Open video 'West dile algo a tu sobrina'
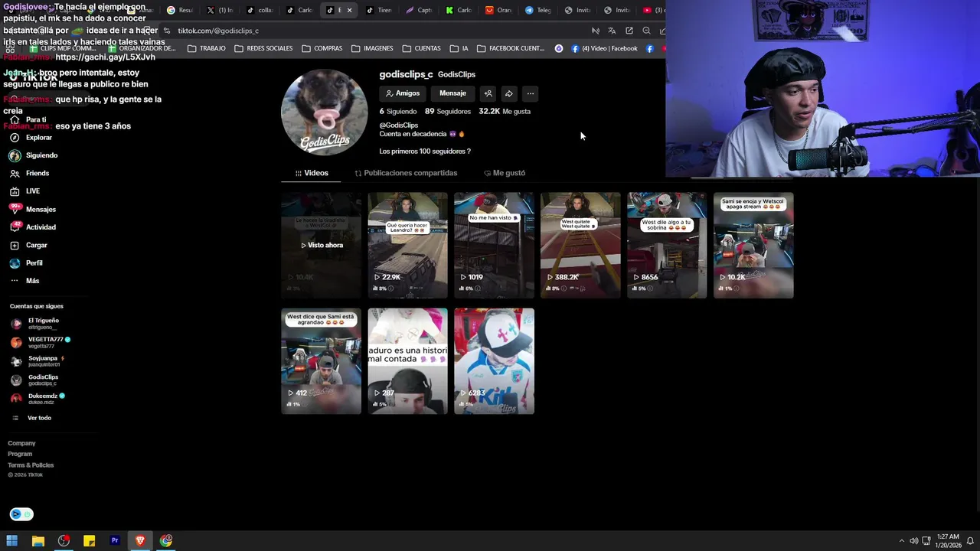980x551 pixels. click(667, 245)
